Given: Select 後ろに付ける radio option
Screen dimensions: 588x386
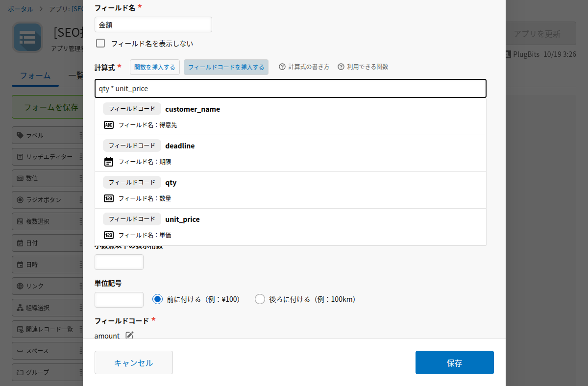Looking at the screenshot, I should point(260,299).
